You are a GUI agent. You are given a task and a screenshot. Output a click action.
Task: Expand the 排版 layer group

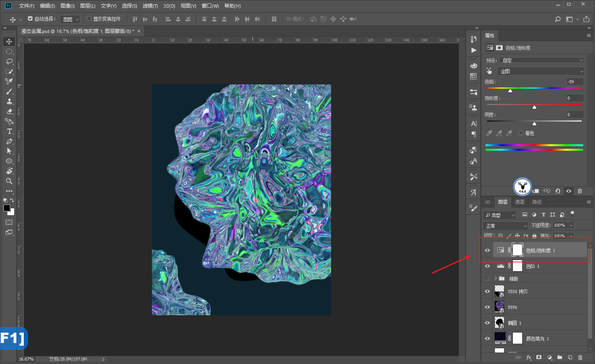pos(496,279)
